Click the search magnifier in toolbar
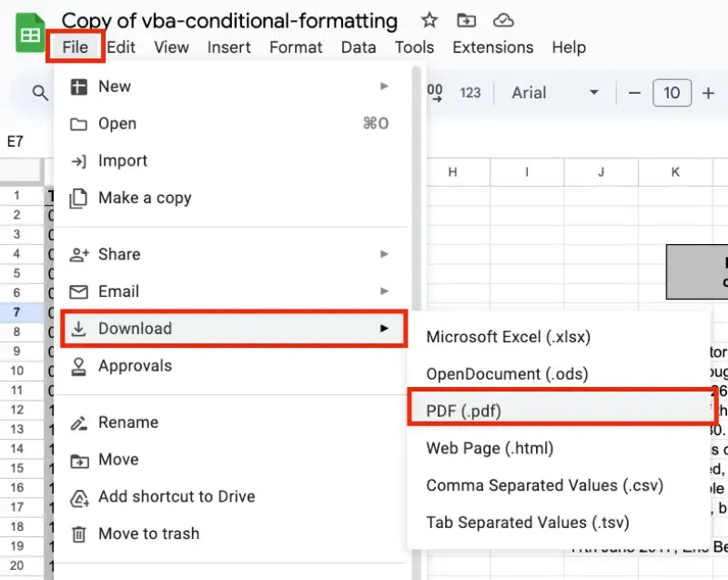728x580 pixels. point(40,92)
